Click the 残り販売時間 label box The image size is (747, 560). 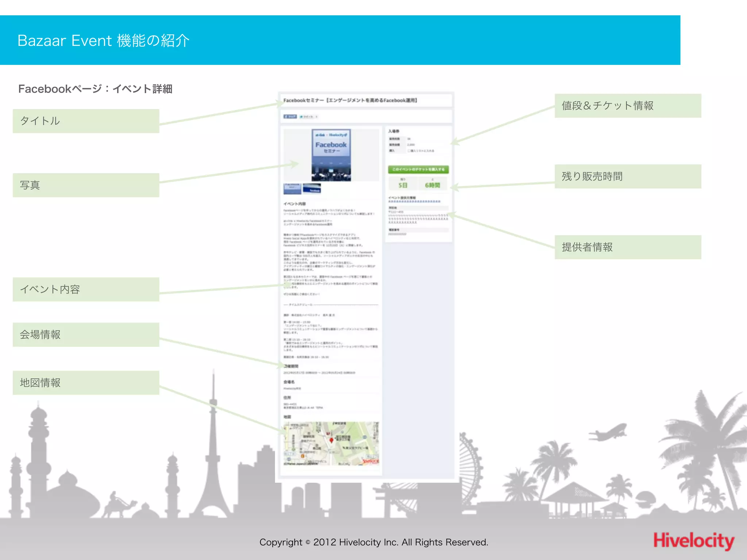click(628, 176)
